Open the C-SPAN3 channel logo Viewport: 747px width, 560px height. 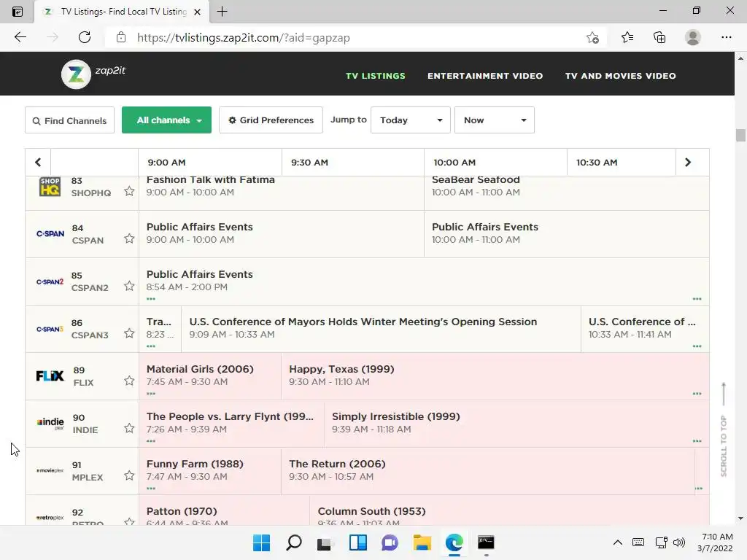50,329
